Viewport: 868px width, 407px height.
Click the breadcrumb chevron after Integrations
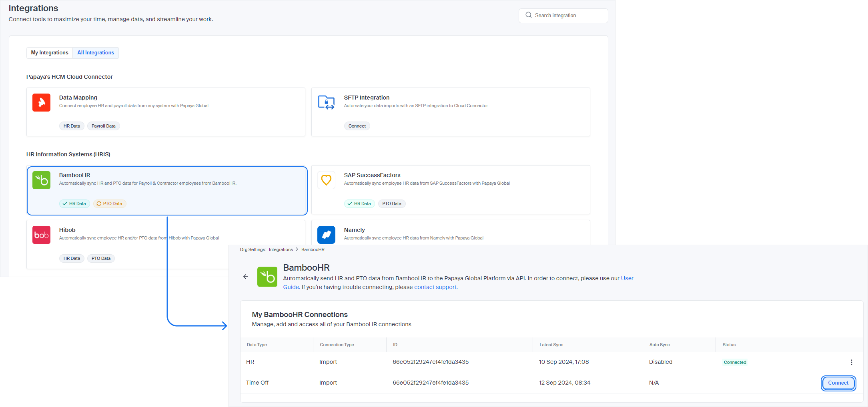(297, 249)
